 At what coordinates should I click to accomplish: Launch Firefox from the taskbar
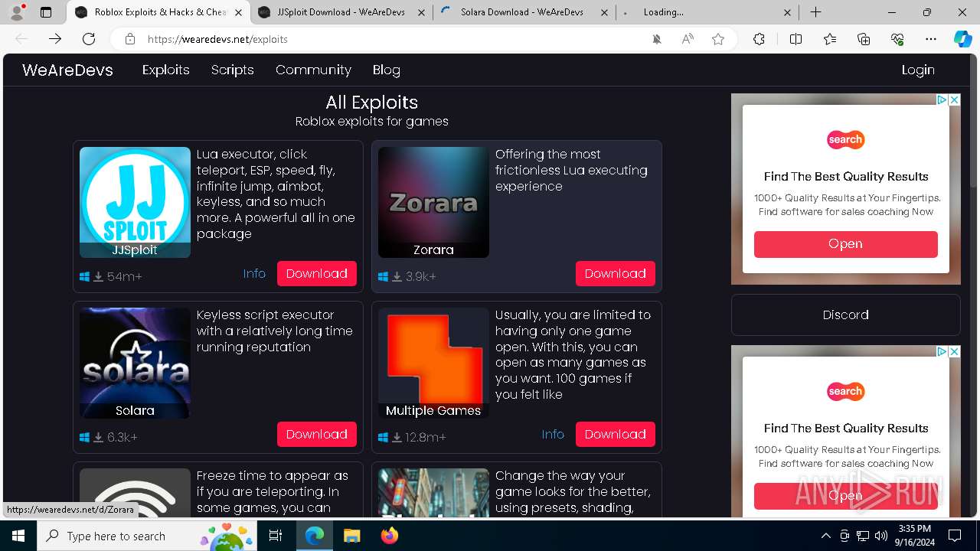(390, 536)
